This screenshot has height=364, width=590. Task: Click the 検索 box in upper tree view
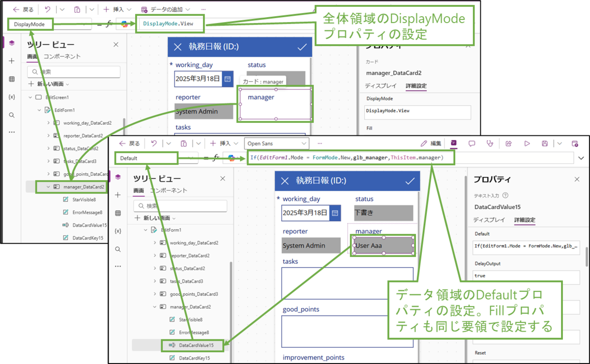pos(74,72)
